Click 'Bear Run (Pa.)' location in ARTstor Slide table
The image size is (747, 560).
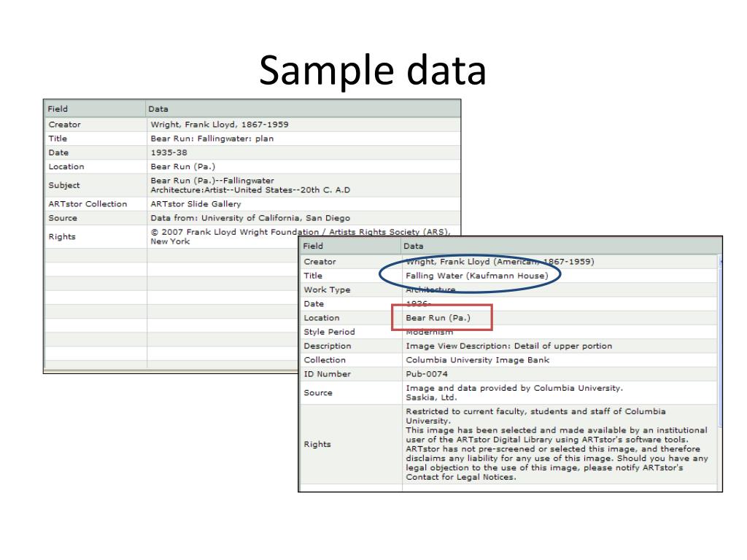(183, 167)
